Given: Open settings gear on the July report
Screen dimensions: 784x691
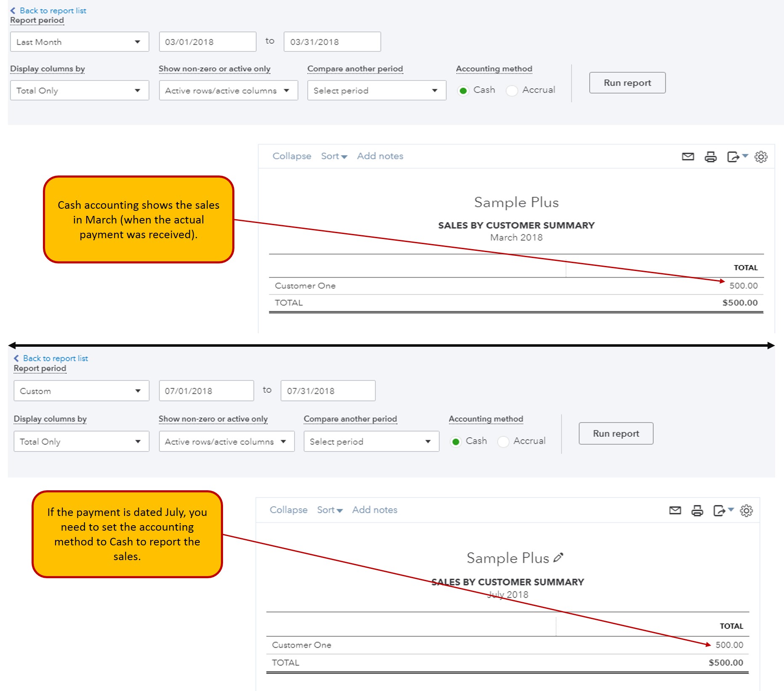Looking at the screenshot, I should [747, 510].
